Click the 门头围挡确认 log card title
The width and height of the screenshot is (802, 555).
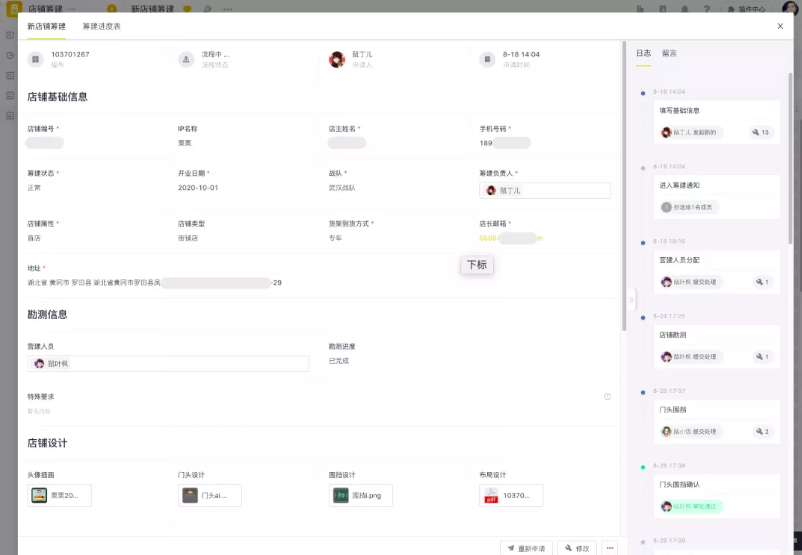[679, 484]
